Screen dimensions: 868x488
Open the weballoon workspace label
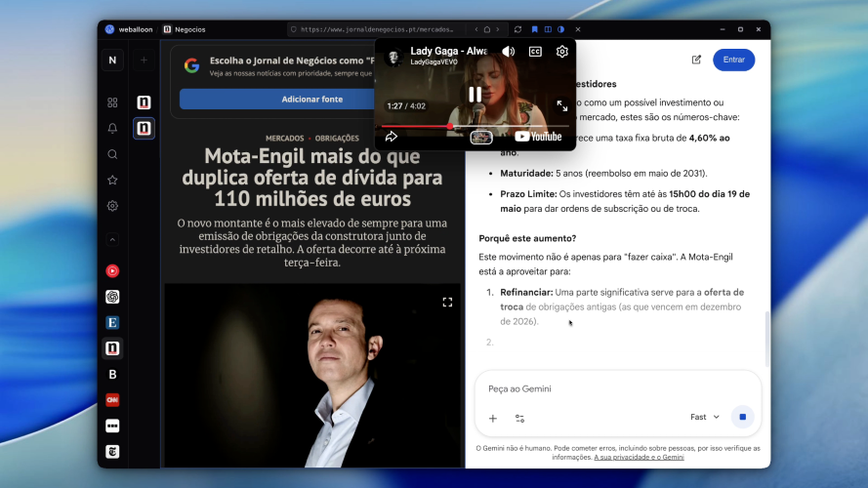135,29
